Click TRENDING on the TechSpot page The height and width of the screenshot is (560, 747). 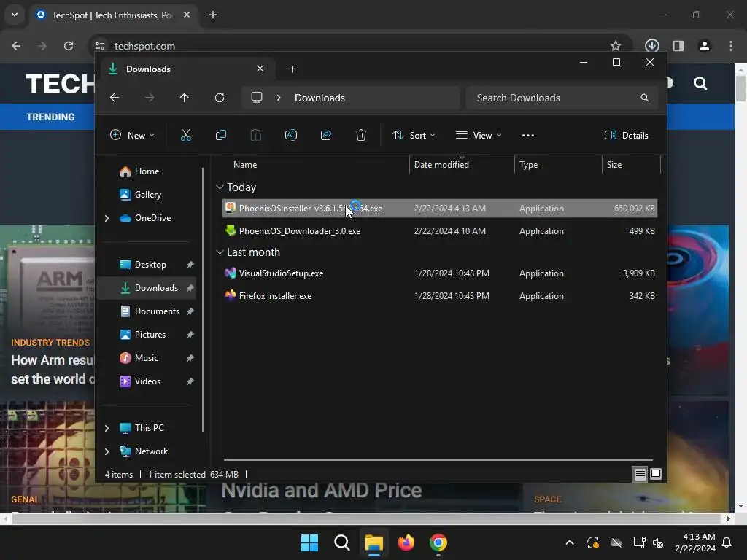(x=50, y=117)
